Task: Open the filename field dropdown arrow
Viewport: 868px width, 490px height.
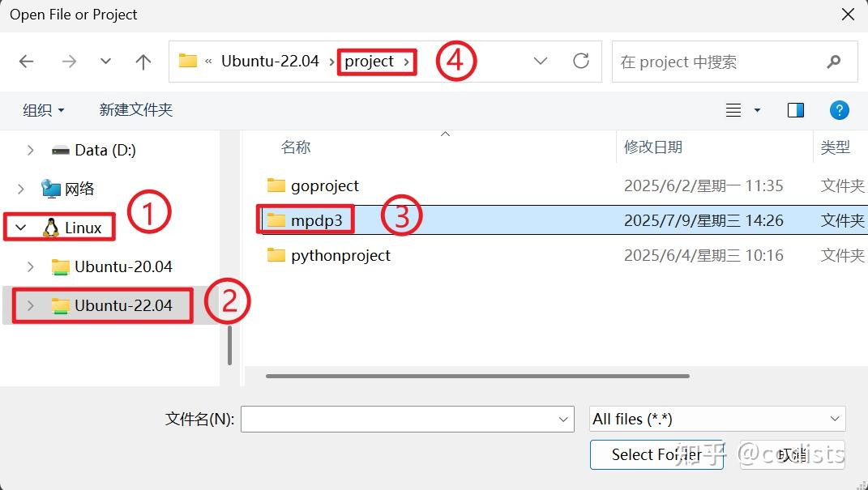Action: pos(563,419)
